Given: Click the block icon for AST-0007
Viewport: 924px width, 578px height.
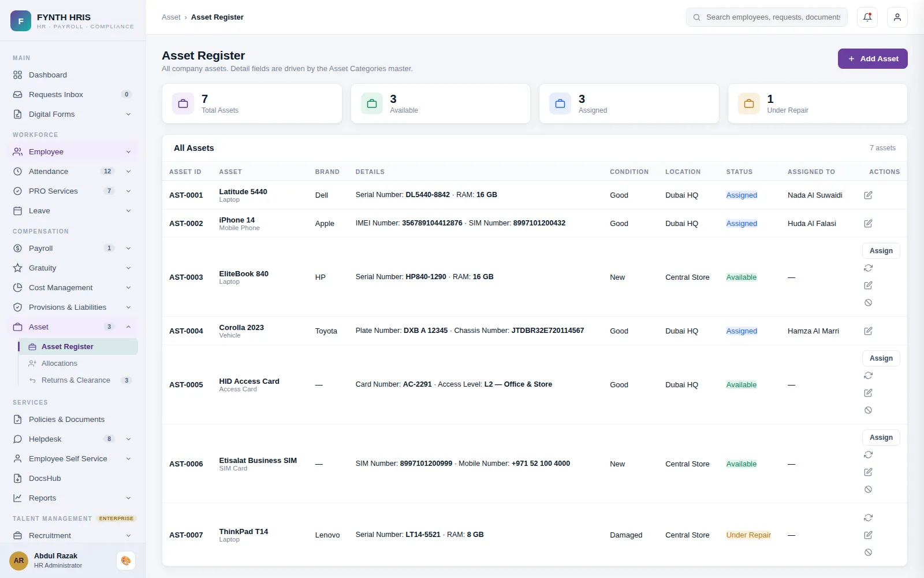Looking at the screenshot, I should [x=868, y=553].
